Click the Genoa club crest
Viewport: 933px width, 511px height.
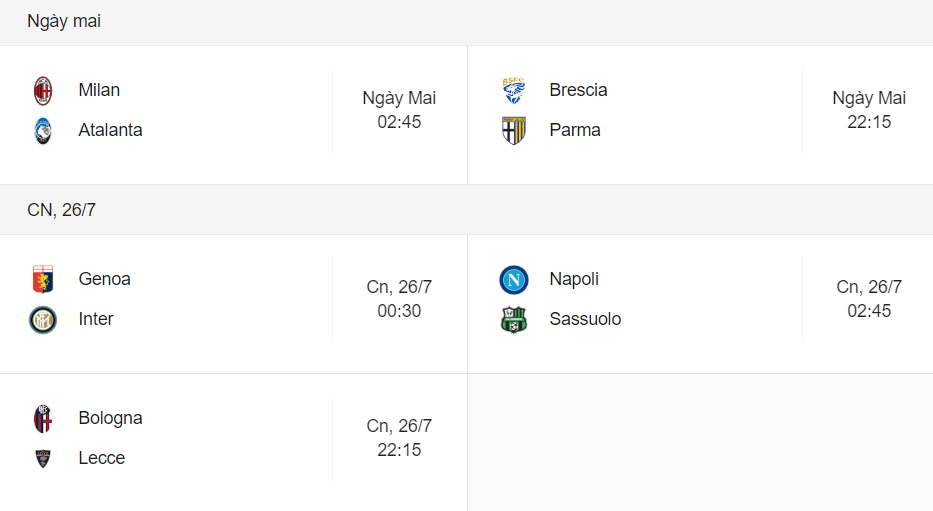point(43,280)
